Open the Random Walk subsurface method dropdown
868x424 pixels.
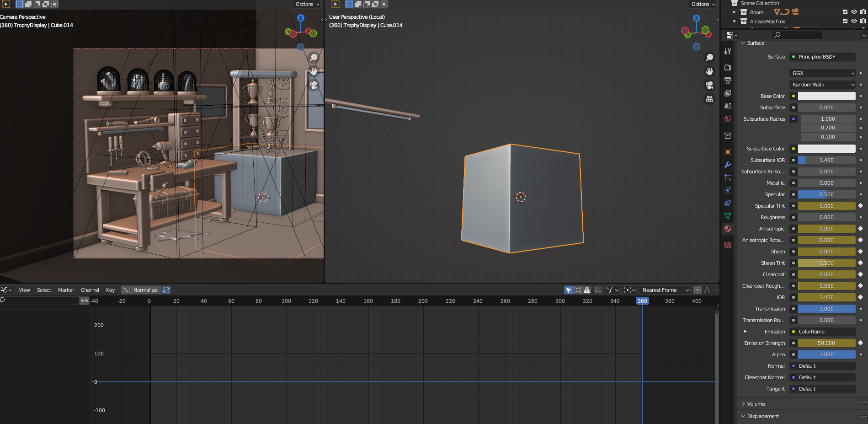coord(823,85)
